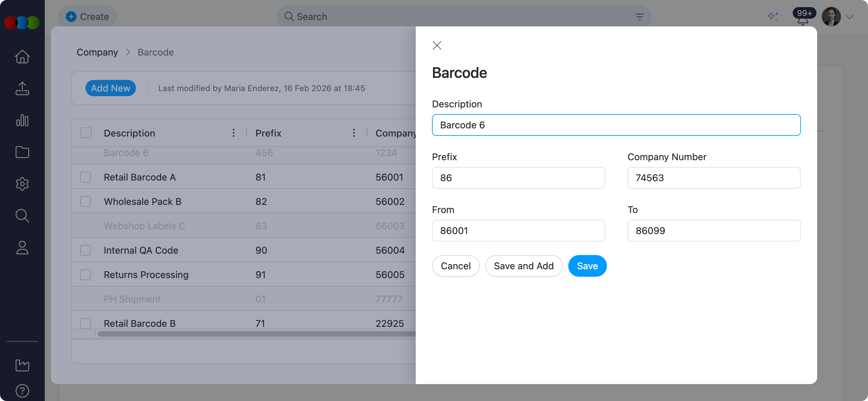Open the Description column options menu
Screen dimensions: 868x401
point(233,133)
